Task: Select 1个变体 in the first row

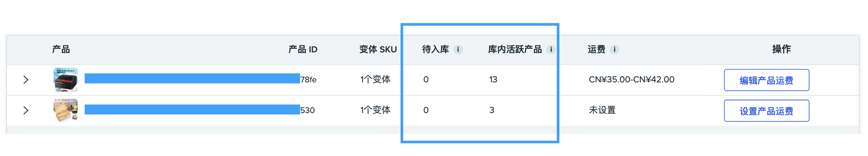Action: [375, 80]
